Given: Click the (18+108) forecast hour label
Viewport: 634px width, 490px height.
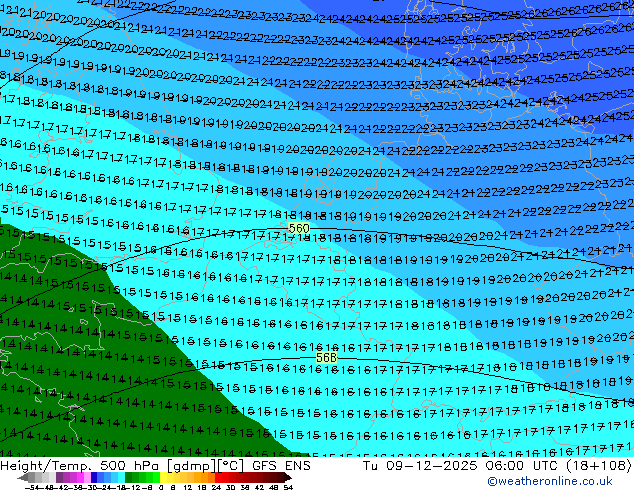Looking at the screenshot, I should click(600, 466).
